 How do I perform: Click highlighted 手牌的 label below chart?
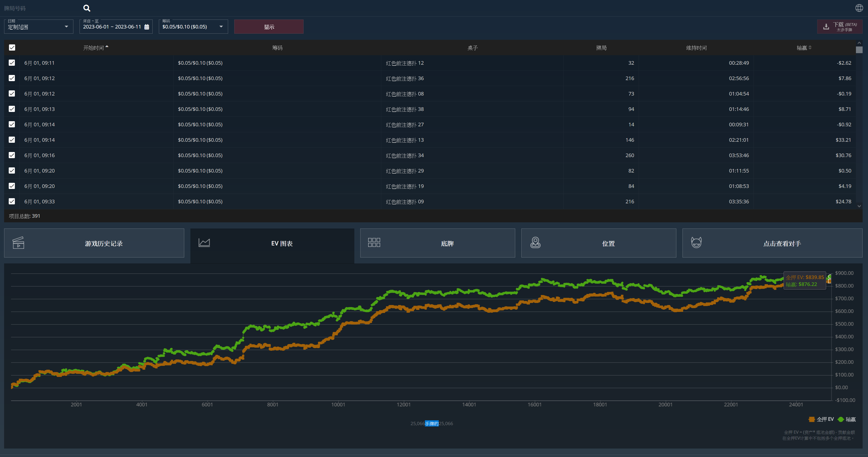pos(432,424)
